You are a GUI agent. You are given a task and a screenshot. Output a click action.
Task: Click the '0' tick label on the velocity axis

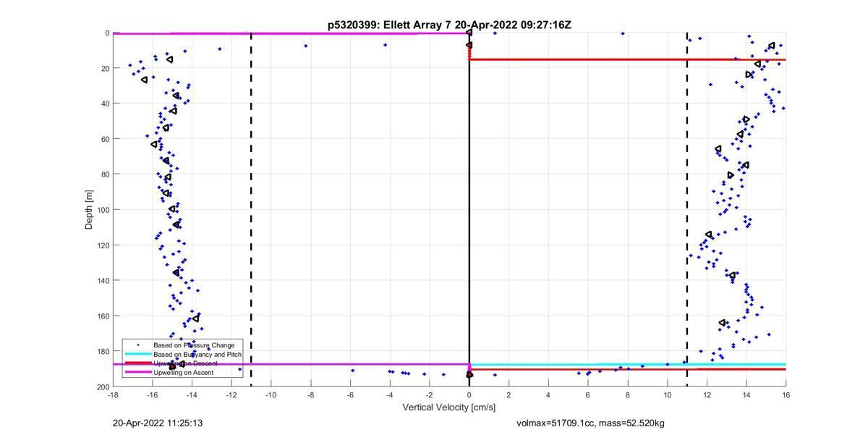(x=469, y=395)
